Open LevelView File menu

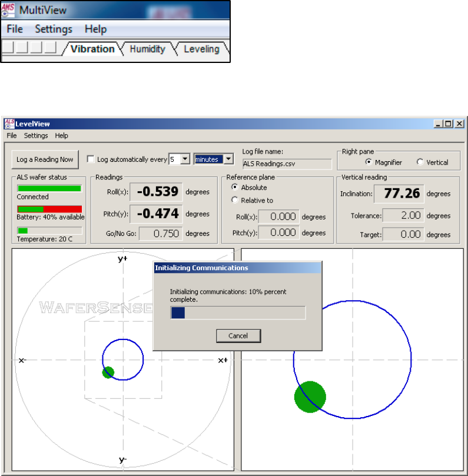coord(12,135)
